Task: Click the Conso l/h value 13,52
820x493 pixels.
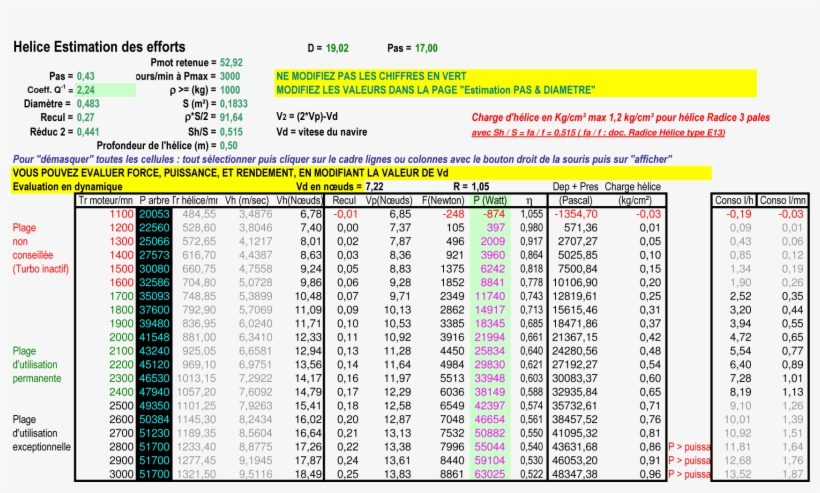Action: (738, 474)
